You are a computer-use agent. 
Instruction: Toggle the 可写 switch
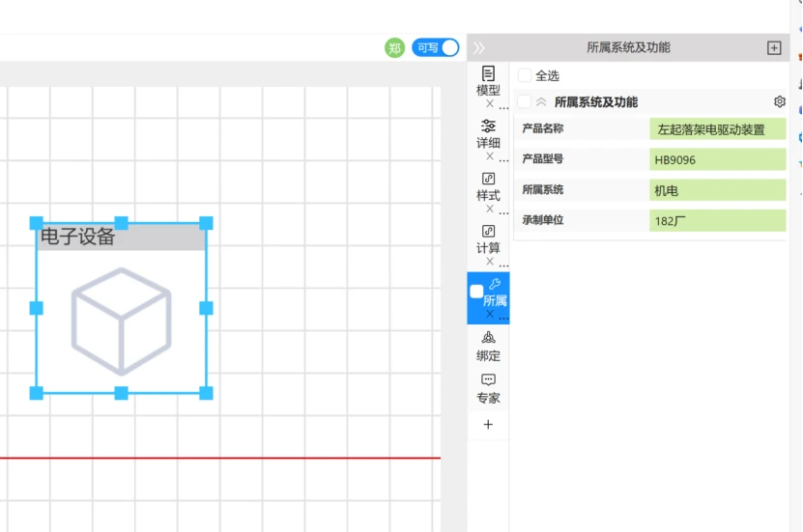click(435, 48)
